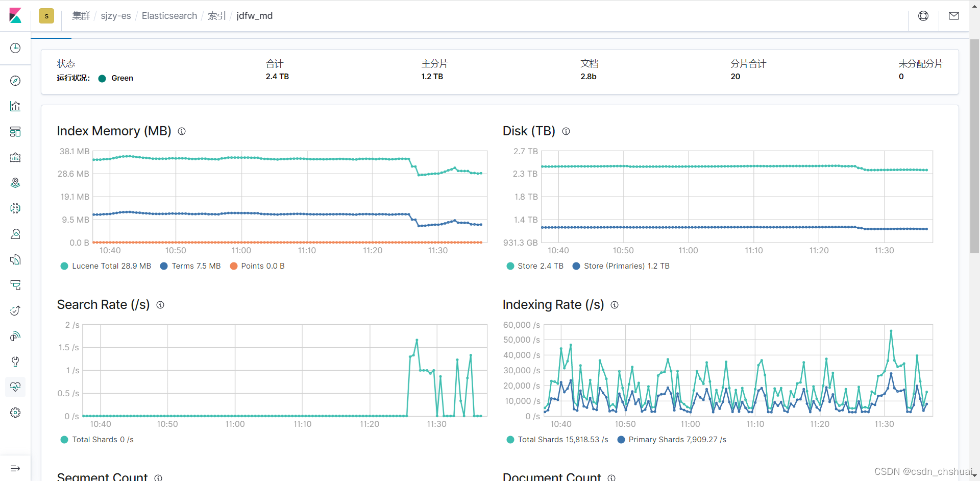The width and height of the screenshot is (980, 481).
Task: Open Dev Tools wrench icon
Action: [15, 362]
